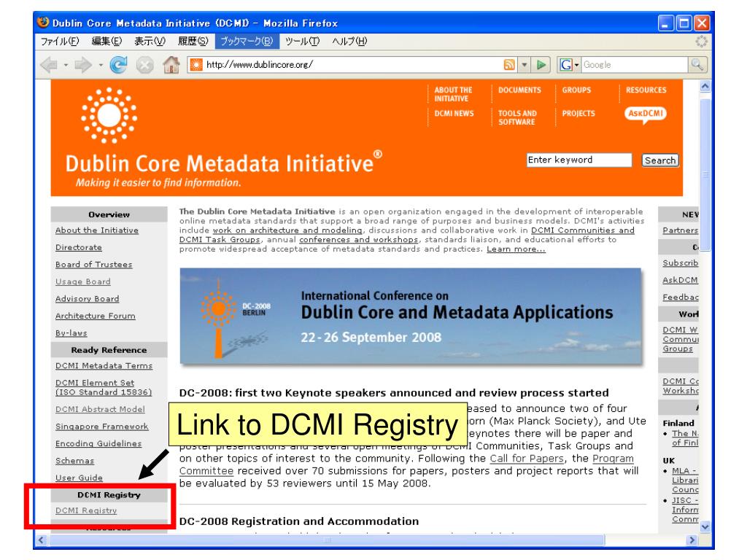Screen dimensions: 747x560
Task: Go to the Home page icon
Action: 171,65
